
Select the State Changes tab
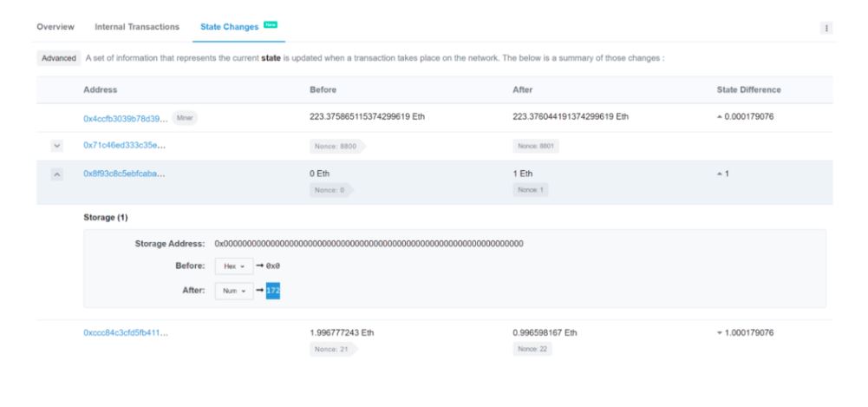pos(229,27)
